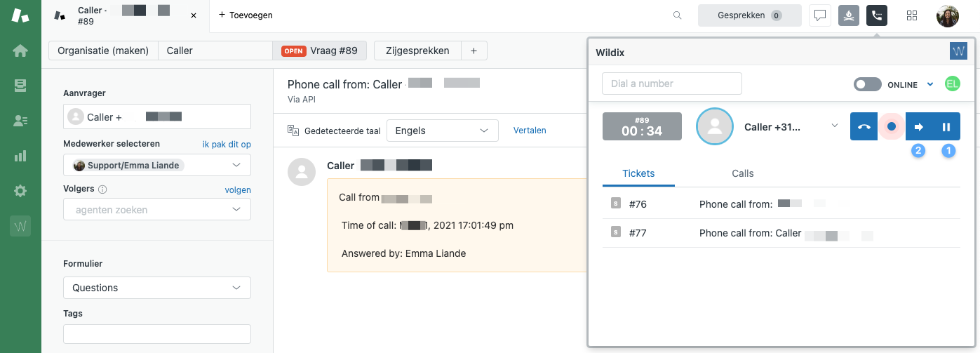The height and width of the screenshot is (353, 980).
Task: Click the 'ik pak dit op' link
Action: tap(227, 144)
